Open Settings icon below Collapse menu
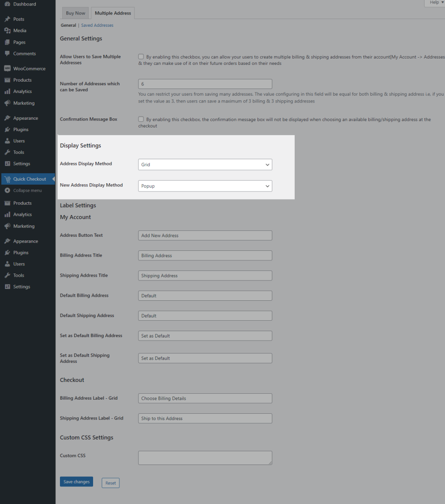 point(7,287)
